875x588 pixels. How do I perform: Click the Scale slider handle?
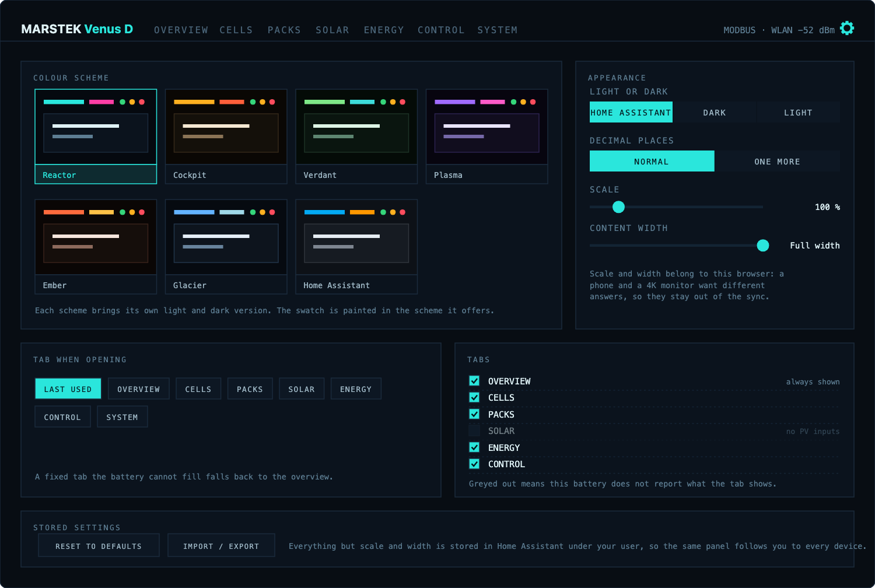pos(618,206)
